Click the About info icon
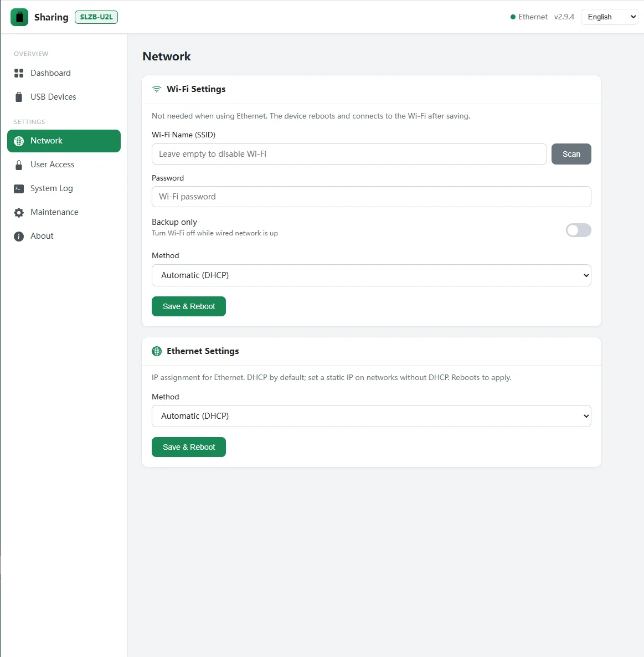Screen dimensions: 644x657 point(19,237)
